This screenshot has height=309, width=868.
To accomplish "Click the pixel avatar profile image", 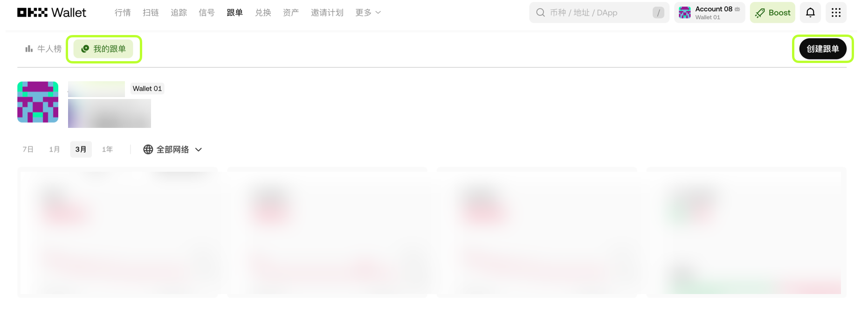I will click(x=38, y=102).
